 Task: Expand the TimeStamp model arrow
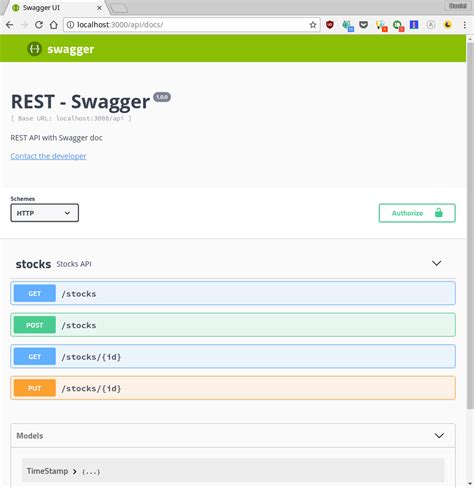pyautogui.click(x=75, y=471)
